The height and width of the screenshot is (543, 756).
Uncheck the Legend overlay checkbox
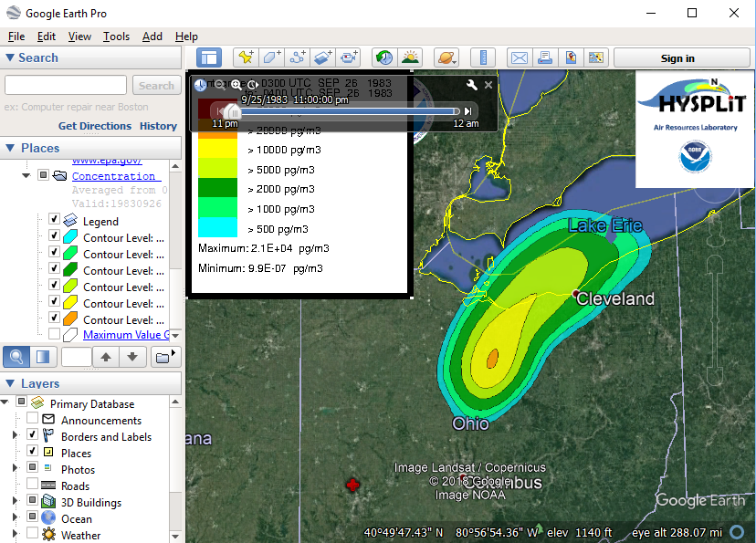pos(55,221)
